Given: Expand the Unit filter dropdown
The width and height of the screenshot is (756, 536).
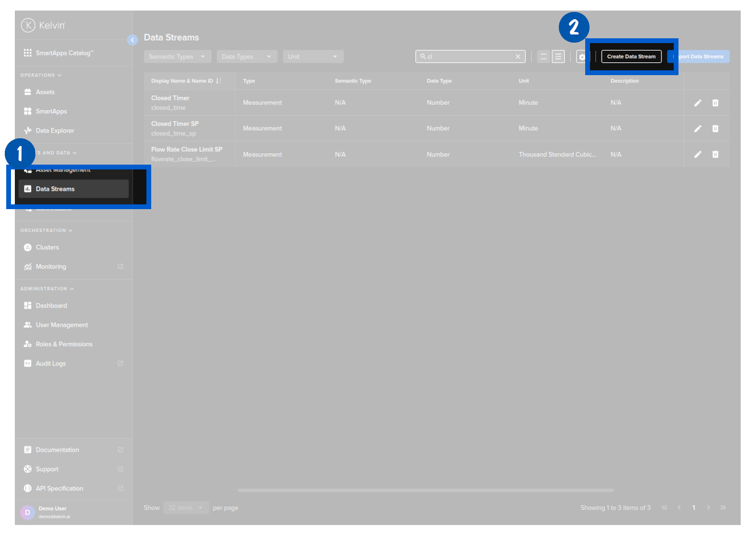Looking at the screenshot, I should 313,56.
